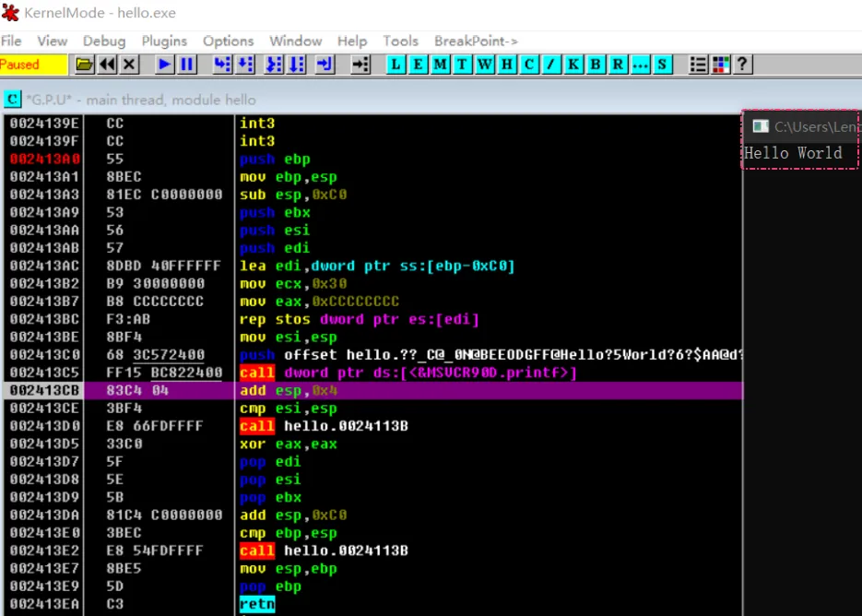Open help using the ? button
The width and height of the screenshot is (862, 616).
(743, 65)
